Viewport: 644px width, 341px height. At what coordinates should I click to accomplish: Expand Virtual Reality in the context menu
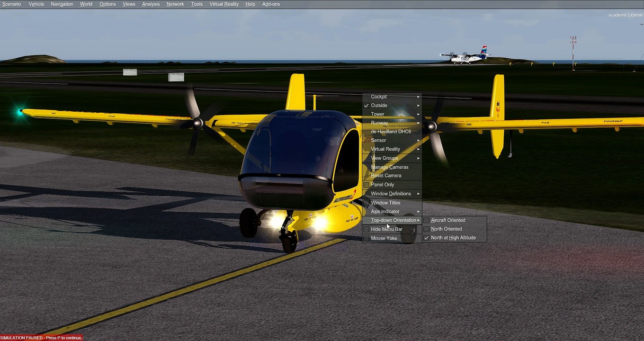pos(392,149)
